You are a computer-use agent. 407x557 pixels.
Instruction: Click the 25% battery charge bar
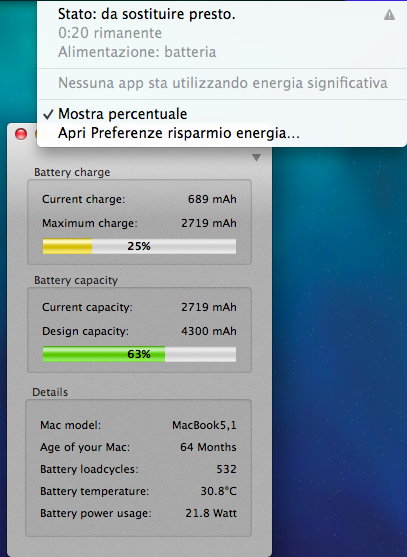click(139, 246)
